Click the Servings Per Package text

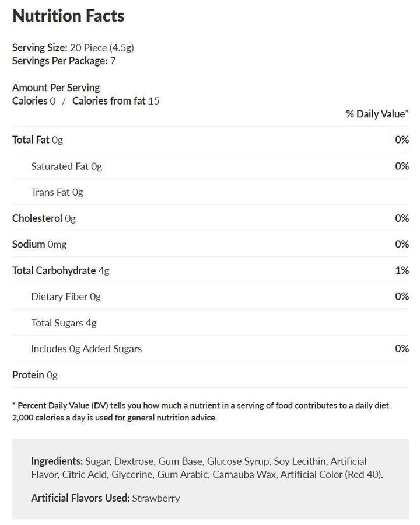(x=64, y=60)
